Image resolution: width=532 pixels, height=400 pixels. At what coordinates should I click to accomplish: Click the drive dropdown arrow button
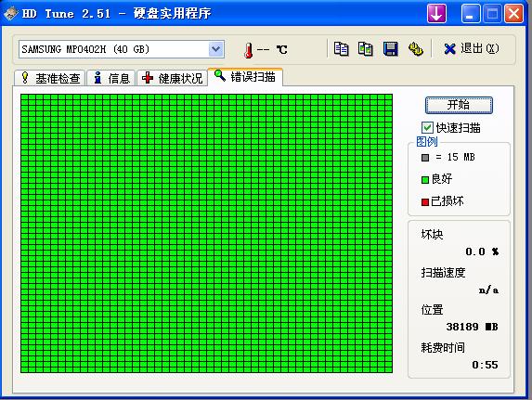215,49
